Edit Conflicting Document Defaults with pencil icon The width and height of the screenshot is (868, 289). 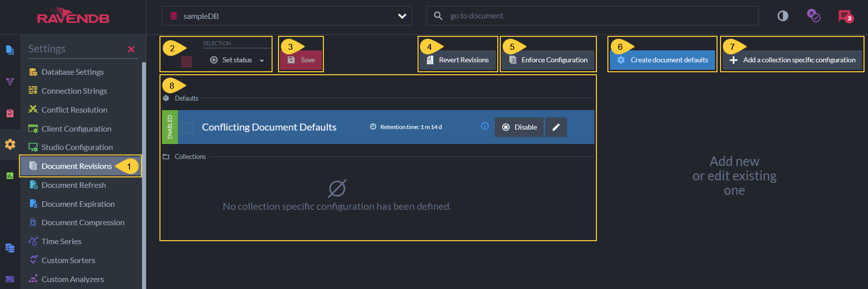[556, 127]
